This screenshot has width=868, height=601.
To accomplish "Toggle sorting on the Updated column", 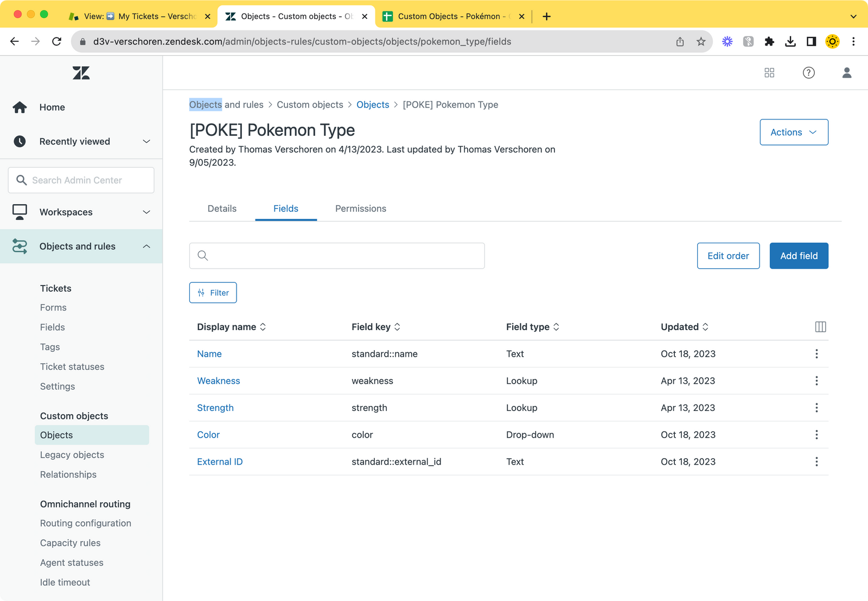I will pos(705,326).
